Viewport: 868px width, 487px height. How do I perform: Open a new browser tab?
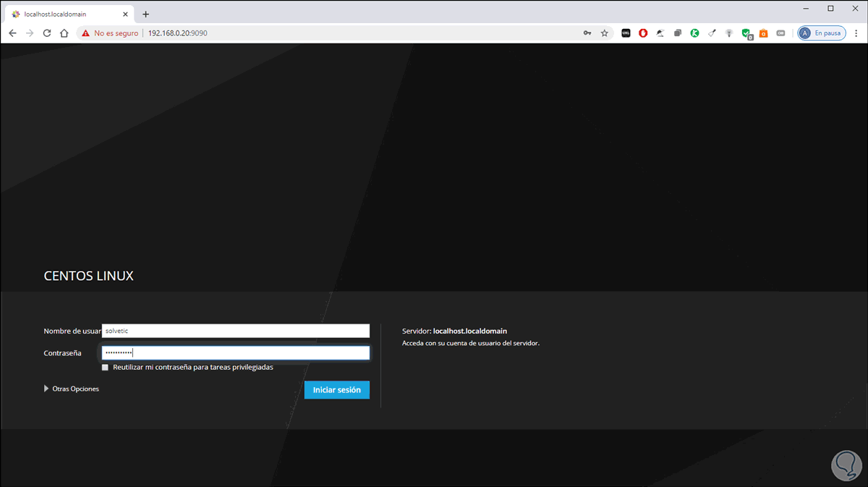(x=145, y=14)
